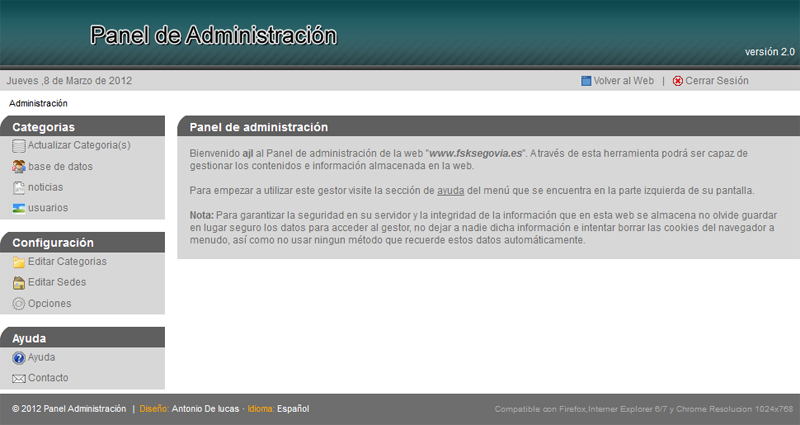The height and width of the screenshot is (425, 800).
Task: Click the envelope icon beside Contacto
Action: coord(19,379)
